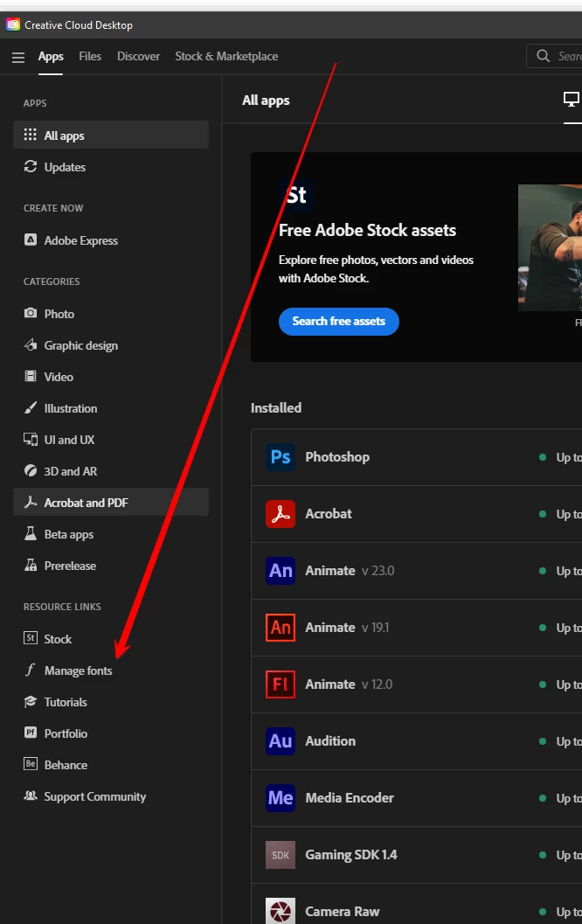Click the Beta apps flask icon
The width and height of the screenshot is (582, 924).
[x=30, y=534]
